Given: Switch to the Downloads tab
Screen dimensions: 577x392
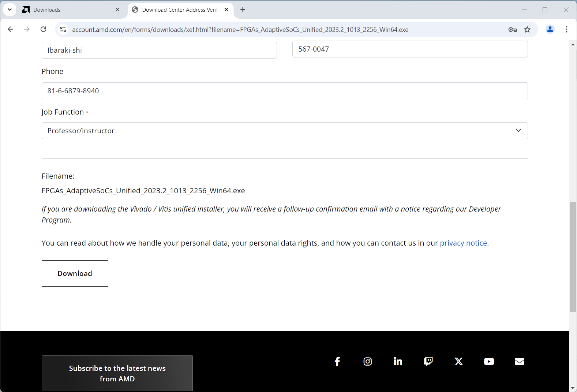Looking at the screenshot, I should click(70, 10).
